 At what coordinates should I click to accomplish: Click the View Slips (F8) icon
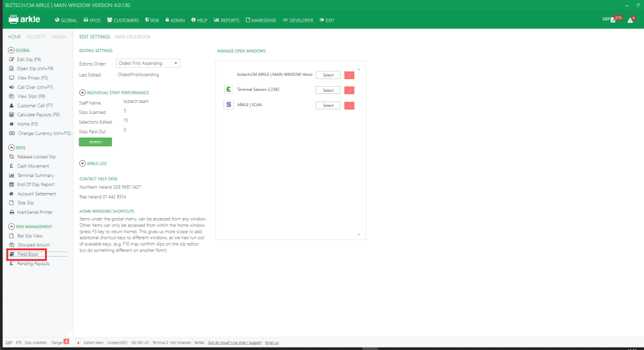(12, 96)
